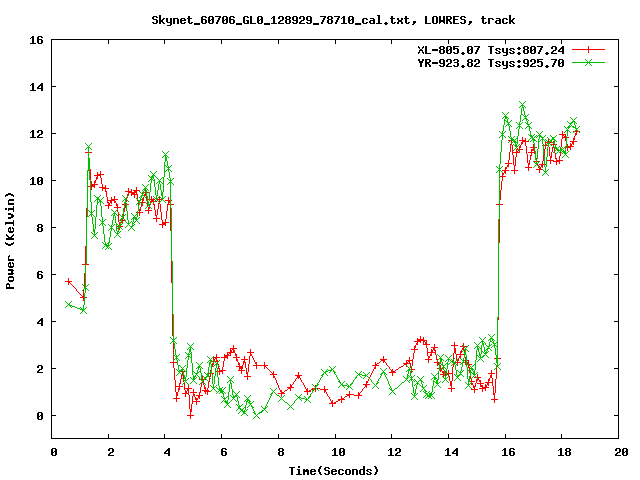Click the green peak marker near 13.2 Kelvin
The width and height of the screenshot is (640, 480).
point(522,105)
